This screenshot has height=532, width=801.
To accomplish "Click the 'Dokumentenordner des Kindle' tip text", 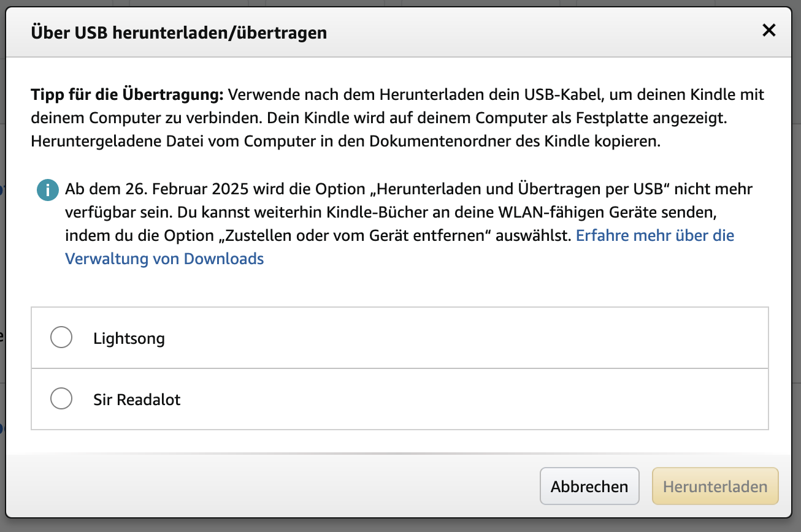I will coord(492,142).
